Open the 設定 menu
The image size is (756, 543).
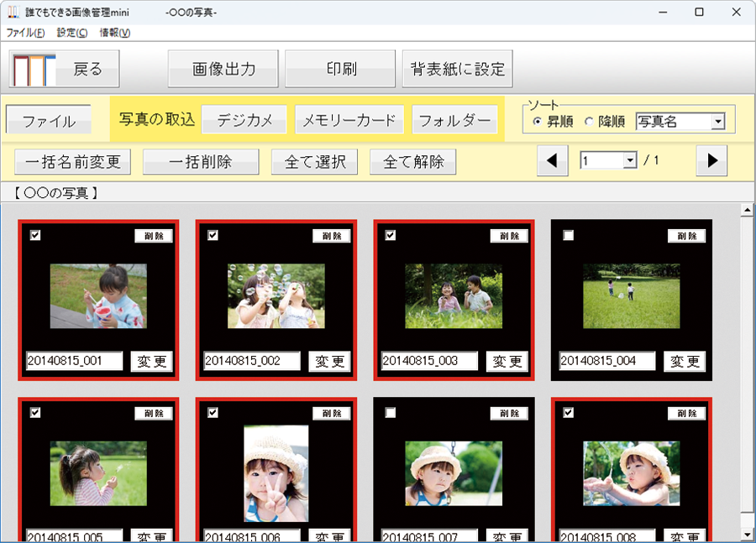(x=72, y=33)
